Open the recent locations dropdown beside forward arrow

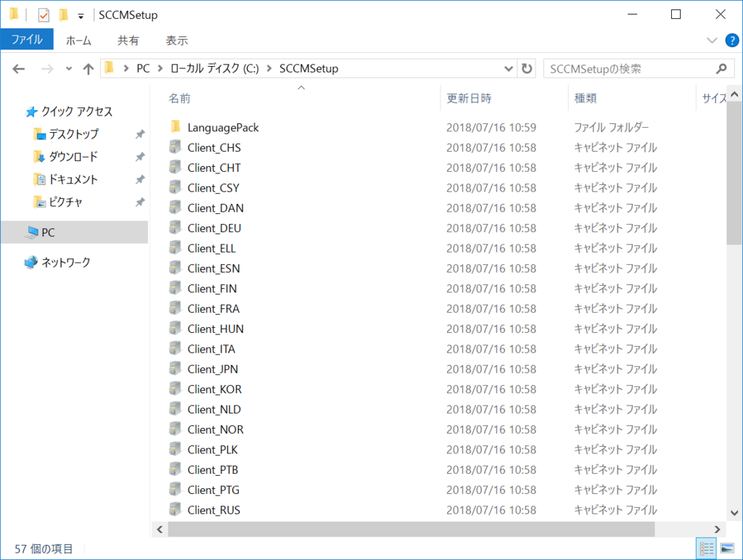(67, 67)
